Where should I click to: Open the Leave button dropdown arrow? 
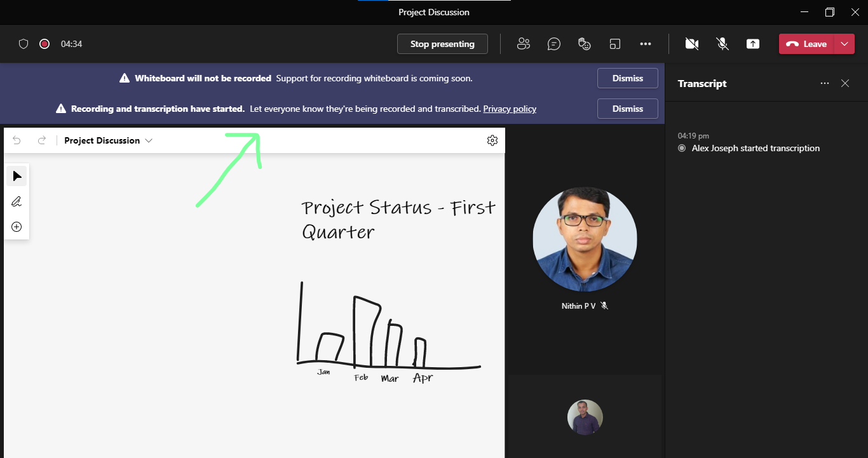pyautogui.click(x=845, y=44)
